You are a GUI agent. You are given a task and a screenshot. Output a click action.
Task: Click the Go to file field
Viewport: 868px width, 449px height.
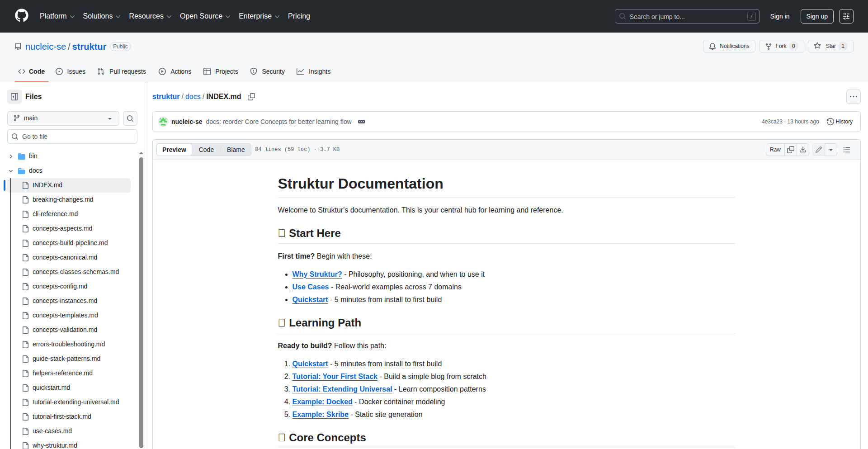(x=72, y=137)
